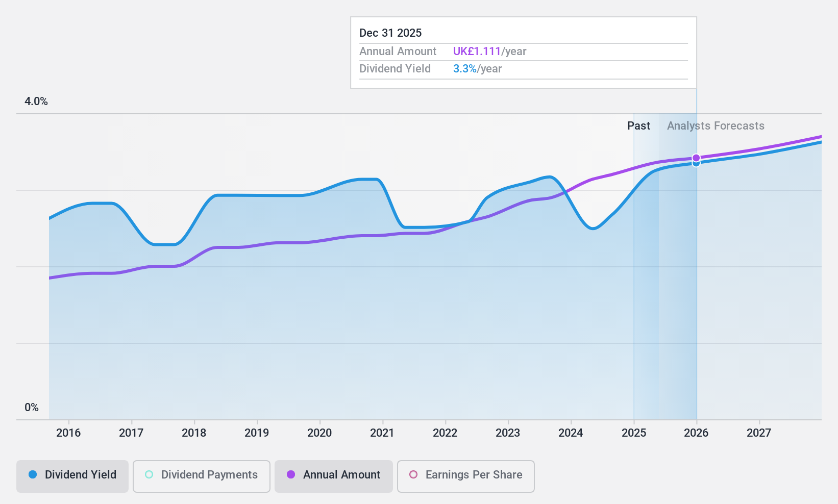Click the Analysts Forecasts label

[x=716, y=126]
